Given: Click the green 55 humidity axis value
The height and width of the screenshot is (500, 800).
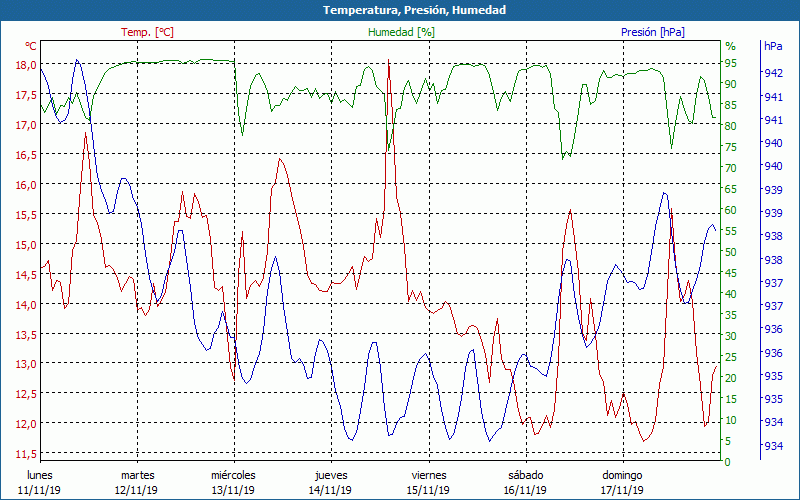Looking at the screenshot, I should pos(731,231).
